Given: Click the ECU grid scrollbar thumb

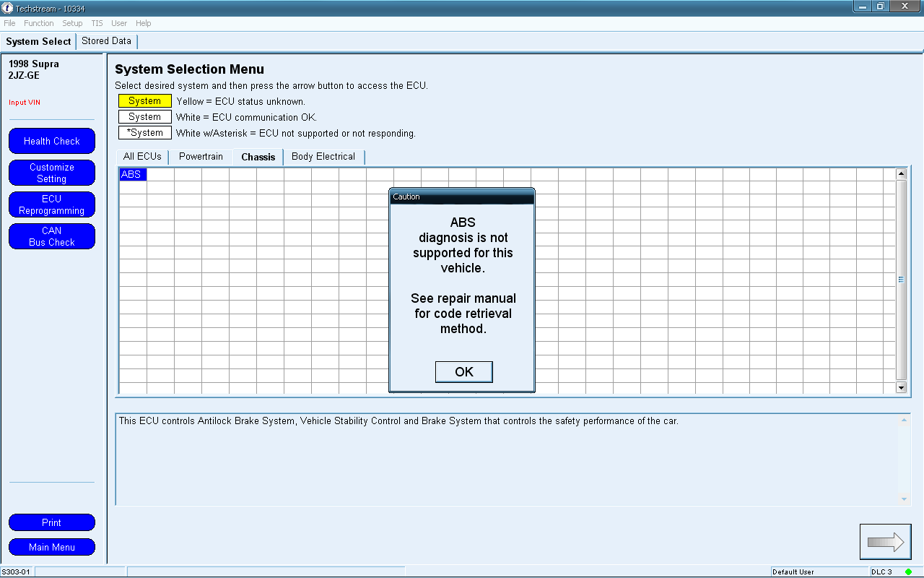Looking at the screenshot, I should [901, 280].
